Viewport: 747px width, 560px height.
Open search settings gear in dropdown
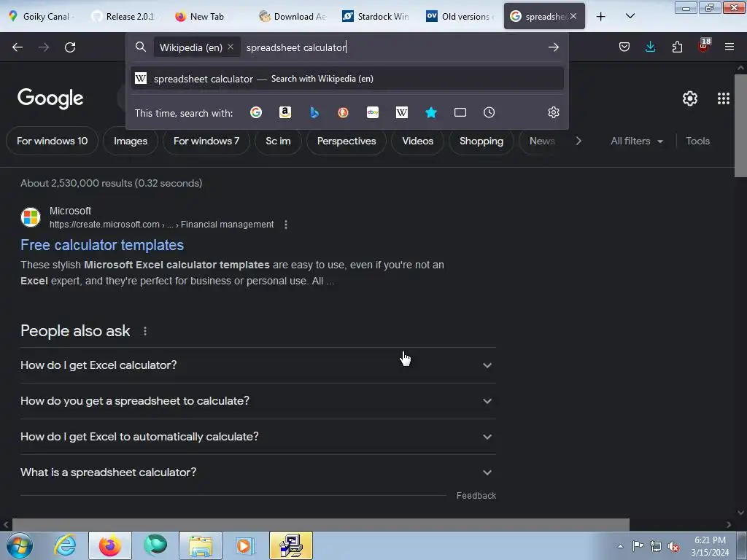[553, 112]
